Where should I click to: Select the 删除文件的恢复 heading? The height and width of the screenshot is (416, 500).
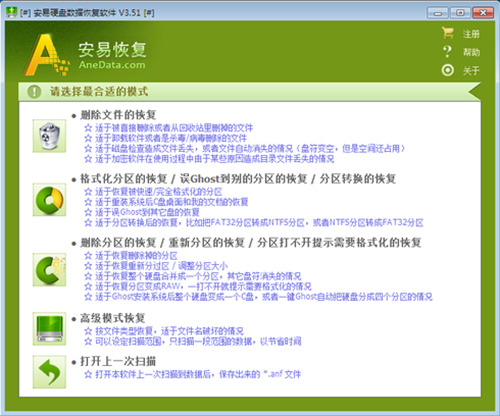[x=118, y=115]
